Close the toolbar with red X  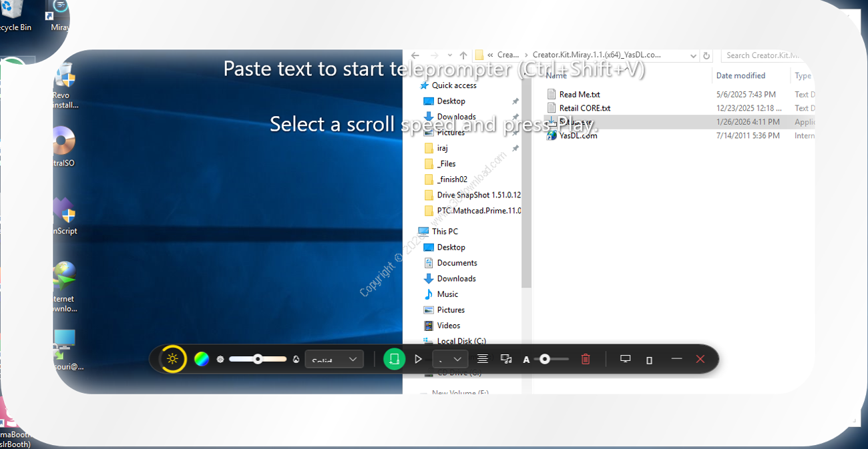pos(700,359)
